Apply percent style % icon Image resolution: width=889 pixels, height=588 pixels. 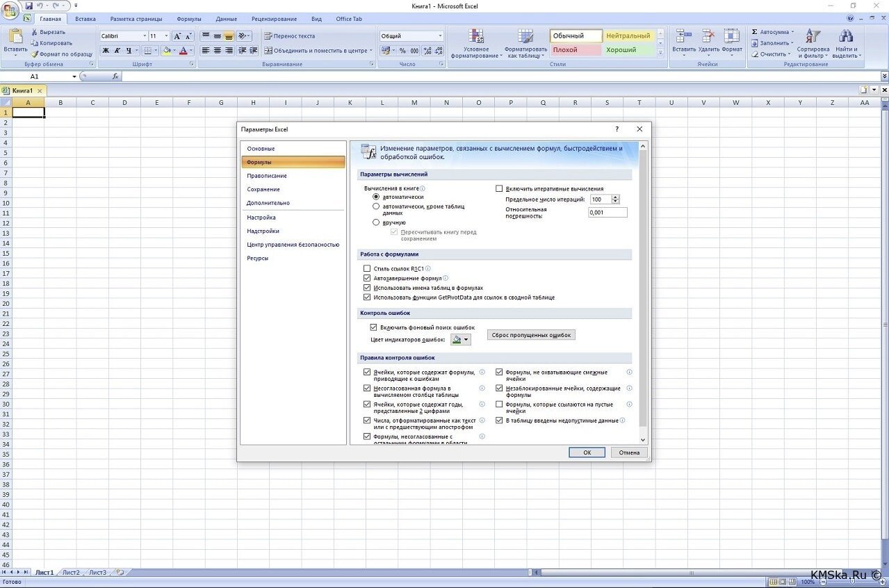pos(403,51)
